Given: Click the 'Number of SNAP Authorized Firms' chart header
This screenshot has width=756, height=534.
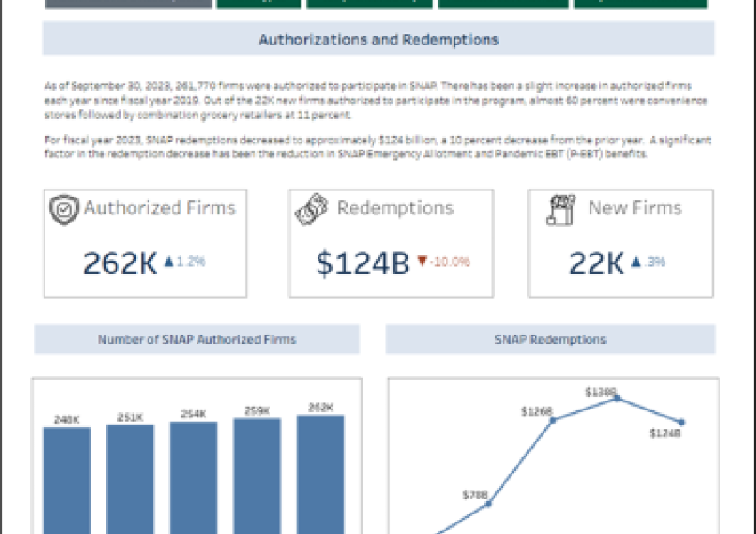Looking at the screenshot, I should 197,339.
